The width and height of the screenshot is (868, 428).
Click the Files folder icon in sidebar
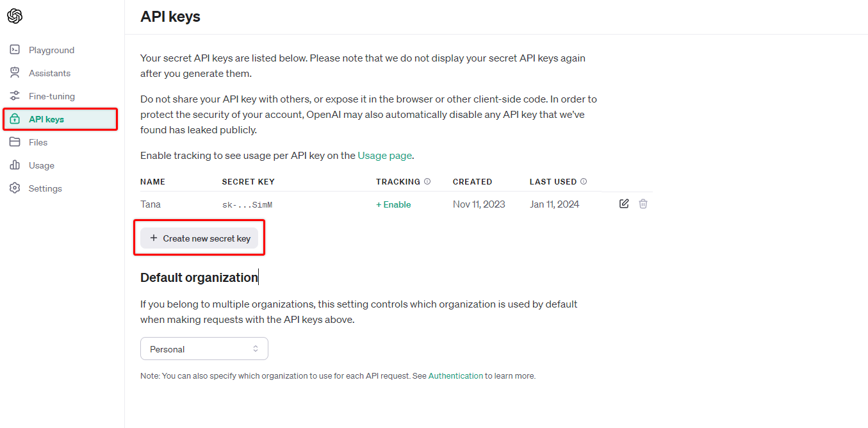pos(15,142)
